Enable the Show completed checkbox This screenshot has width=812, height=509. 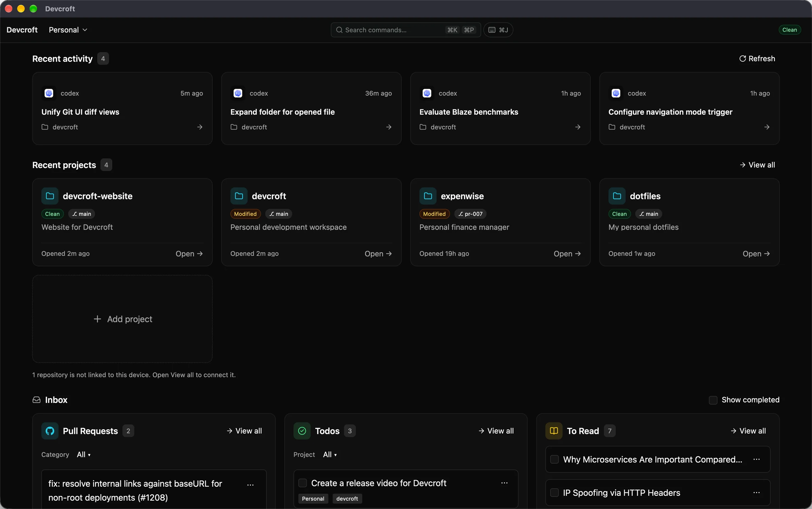point(713,400)
